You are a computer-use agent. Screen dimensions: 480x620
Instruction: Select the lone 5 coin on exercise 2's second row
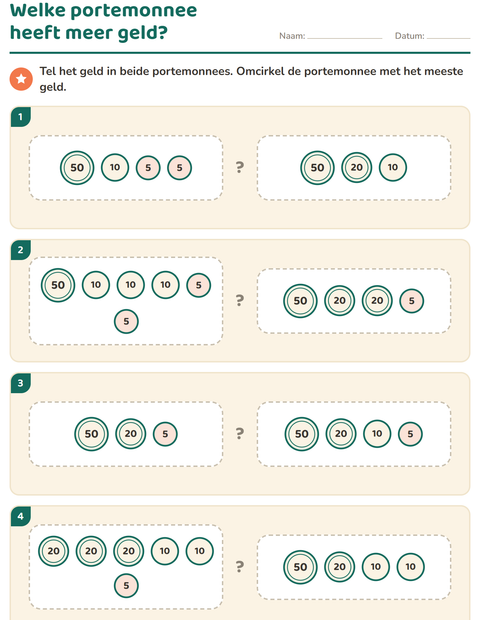pyautogui.click(x=126, y=321)
